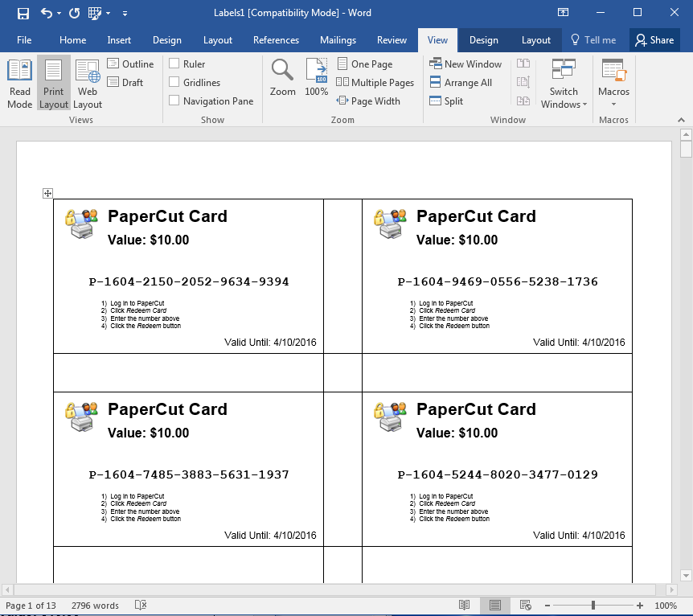Open the table quick access dropdown arrow
The image size is (693, 616).
pyautogui.click(x=109, y=14)
